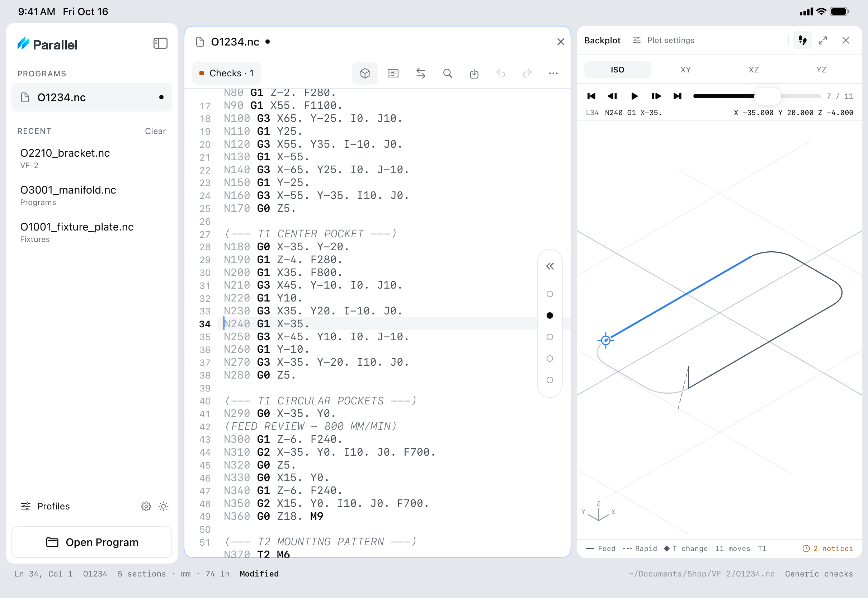The width and height of the screenshot is (868, 598).
Task: Switch to the ISO view tab
Action: tap(617, 70)
